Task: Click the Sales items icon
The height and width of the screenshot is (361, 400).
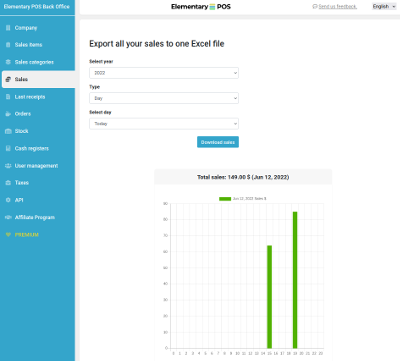Action: coord(8,45)
